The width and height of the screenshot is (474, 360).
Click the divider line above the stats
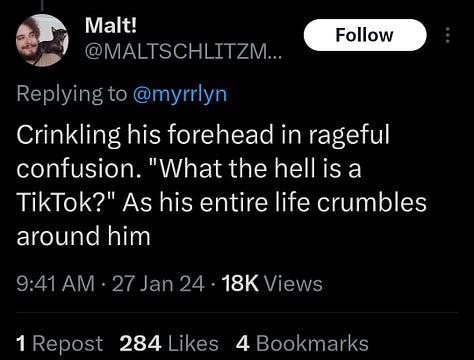[x=237, y=313]
